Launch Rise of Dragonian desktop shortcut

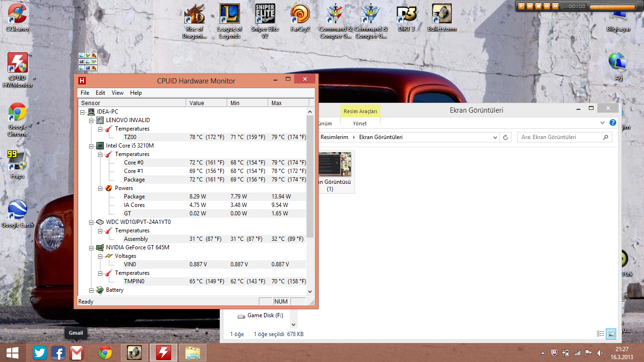(194, 21)
